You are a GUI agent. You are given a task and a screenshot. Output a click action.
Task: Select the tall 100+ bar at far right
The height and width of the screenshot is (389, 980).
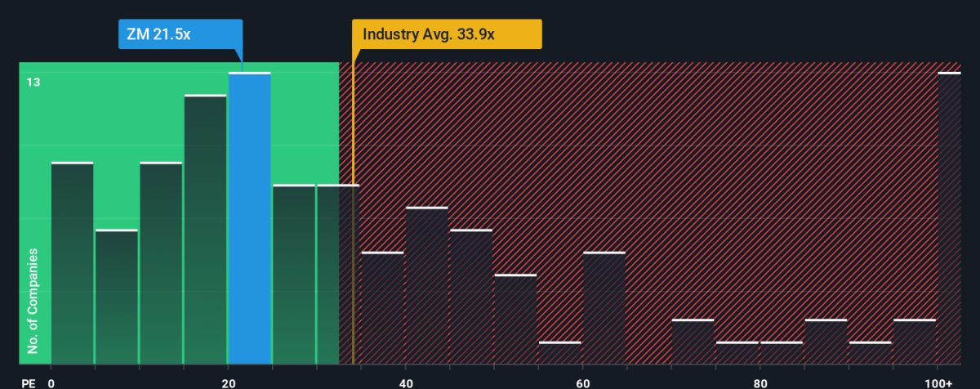point(949,218)
